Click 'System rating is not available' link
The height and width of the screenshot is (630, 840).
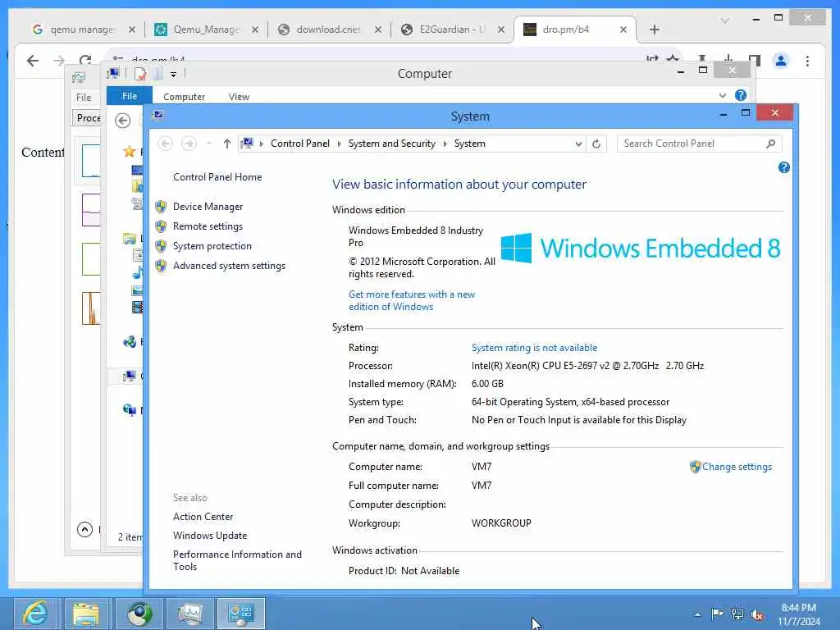click(534, 348)
